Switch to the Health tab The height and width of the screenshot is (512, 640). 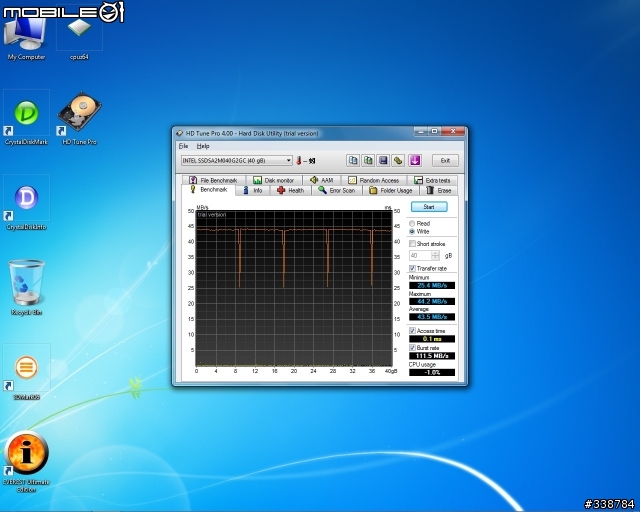[290, 191]
